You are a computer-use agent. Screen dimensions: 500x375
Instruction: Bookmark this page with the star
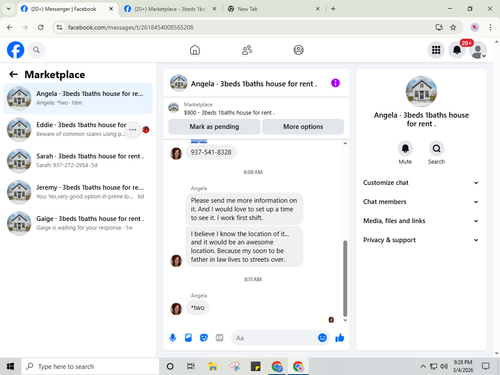[453, 27]
